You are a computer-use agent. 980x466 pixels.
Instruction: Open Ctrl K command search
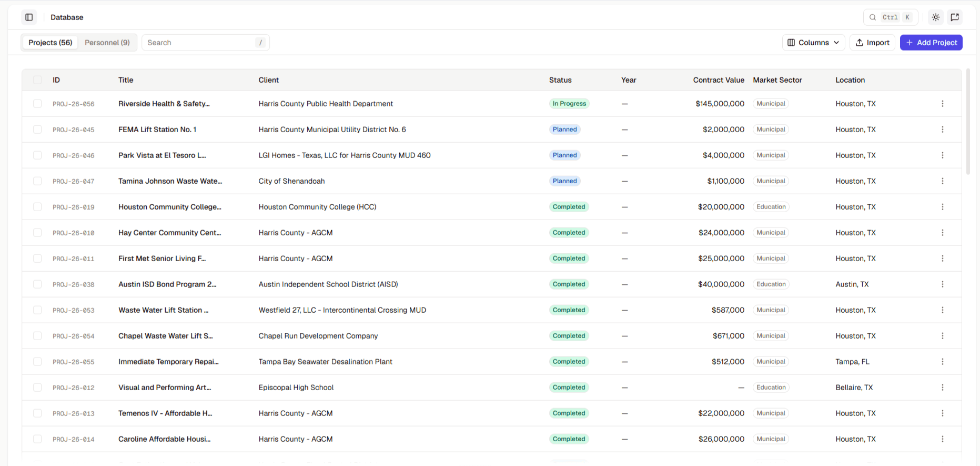pos(891,17)
